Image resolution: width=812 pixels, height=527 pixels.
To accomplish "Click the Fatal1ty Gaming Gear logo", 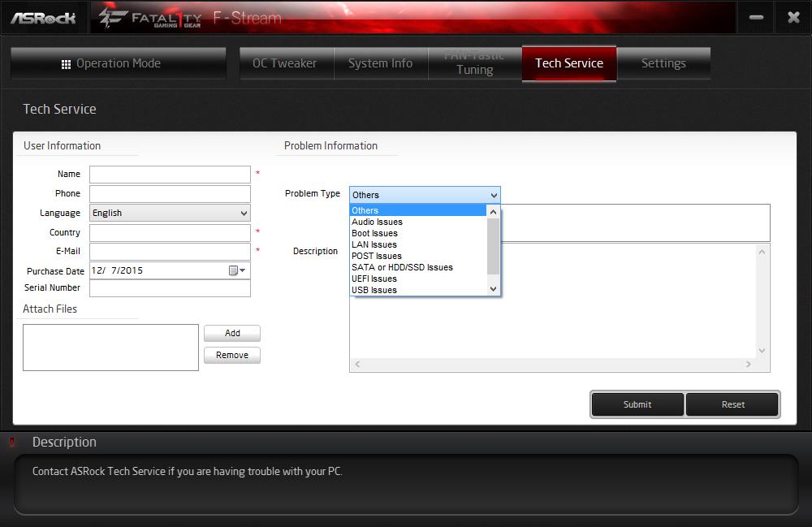I will pyautogui.click(x=150, y=19).
